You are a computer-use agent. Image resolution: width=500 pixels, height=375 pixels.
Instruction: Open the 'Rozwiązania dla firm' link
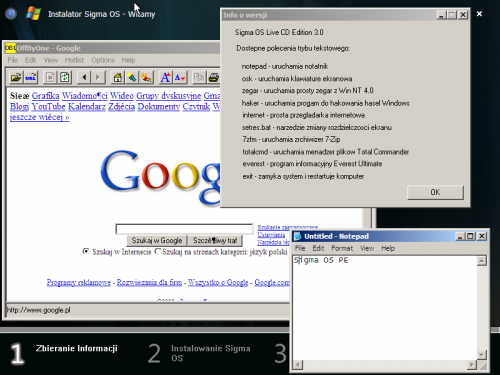click(149, 282)
